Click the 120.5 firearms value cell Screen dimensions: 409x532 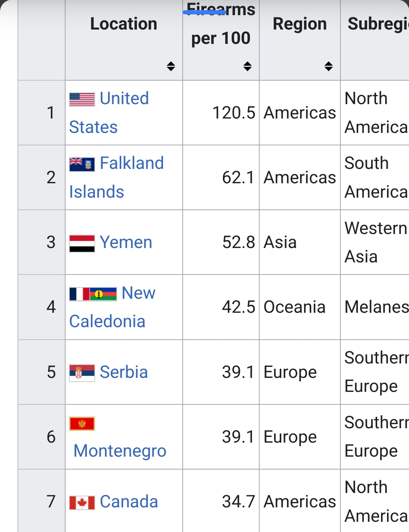(233, 113)
